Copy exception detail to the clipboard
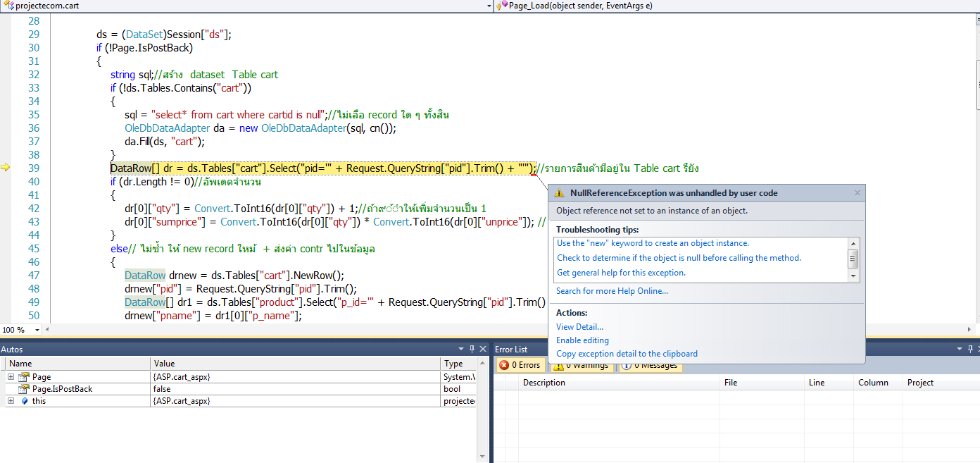This screenshot has height=463, width=980. pos(627,354)
